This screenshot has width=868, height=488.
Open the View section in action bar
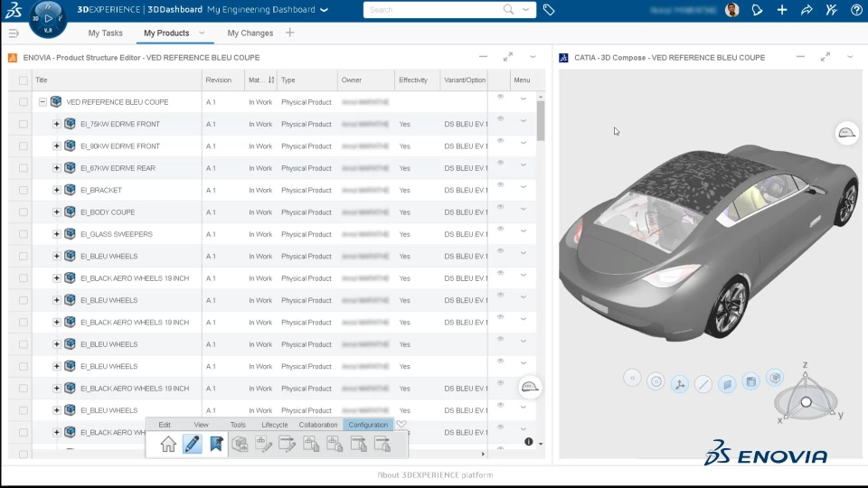click(x=201, y=425)
